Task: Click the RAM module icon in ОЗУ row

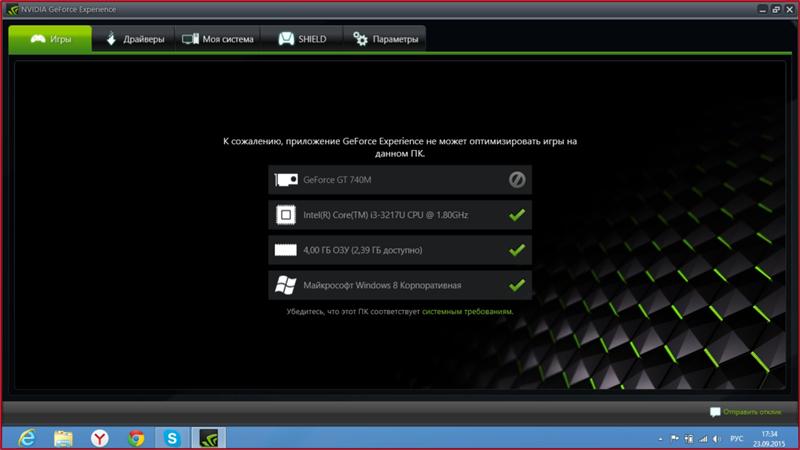Action: click(x=286, y=250)
